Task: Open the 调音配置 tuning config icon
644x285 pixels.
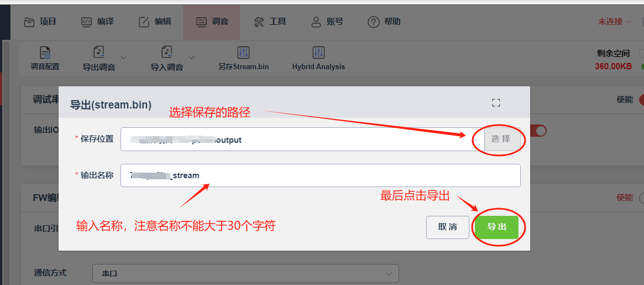Action: (45, 53)
